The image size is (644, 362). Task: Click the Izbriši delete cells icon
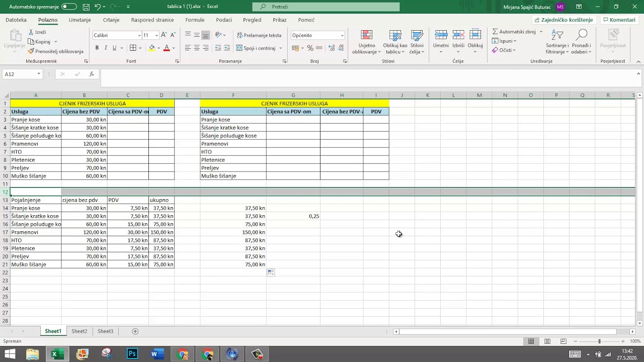(x=458, y=35)
